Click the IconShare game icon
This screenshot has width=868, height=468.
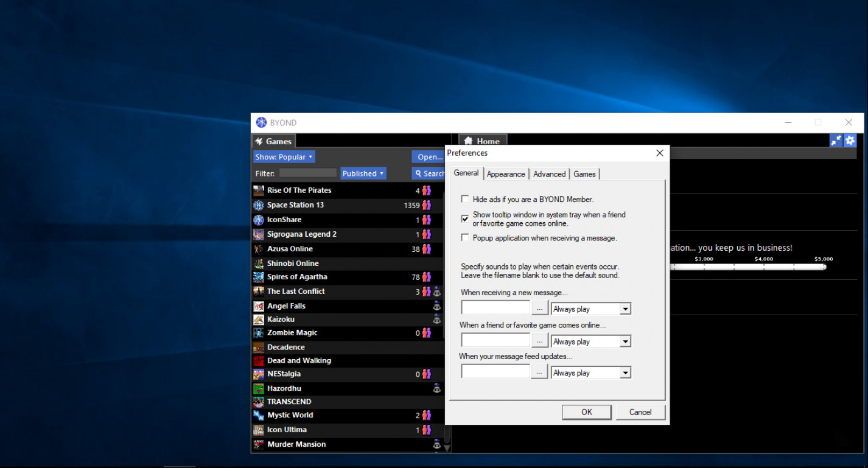tap(259, 220)
